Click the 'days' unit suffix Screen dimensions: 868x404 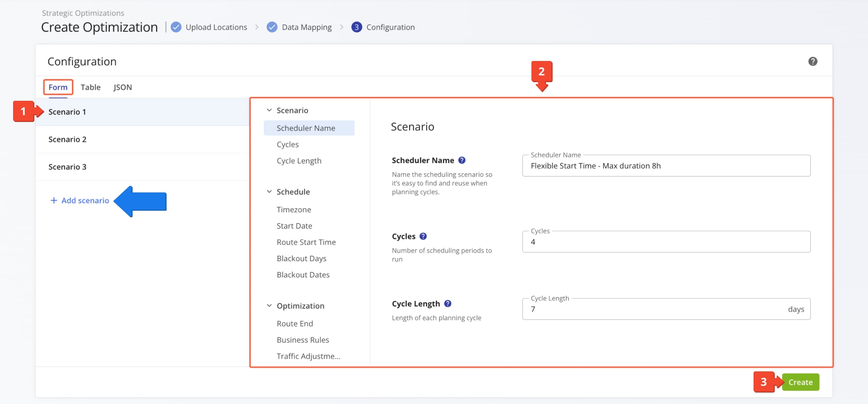click(796, 309)
